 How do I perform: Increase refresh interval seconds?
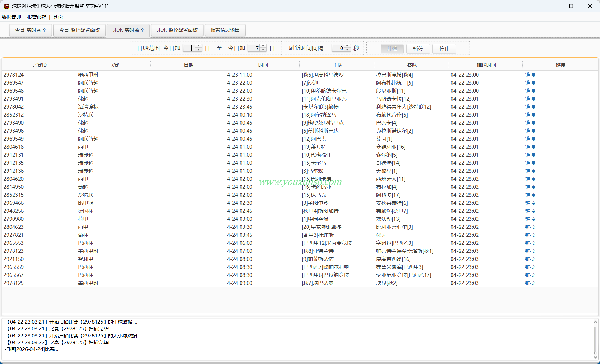point(347,46)
